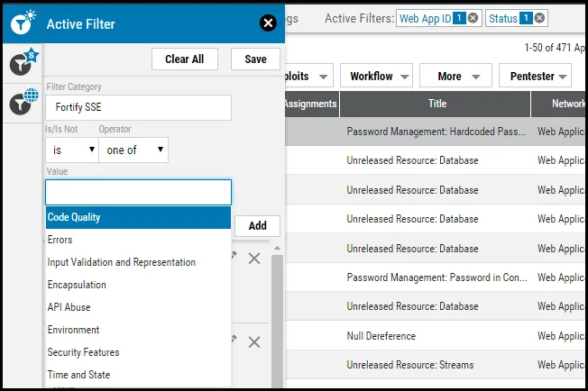The image size is (588, 391).
Task: Sort by the Title column header
Action: pyautogui.click(x=436, y=104)
